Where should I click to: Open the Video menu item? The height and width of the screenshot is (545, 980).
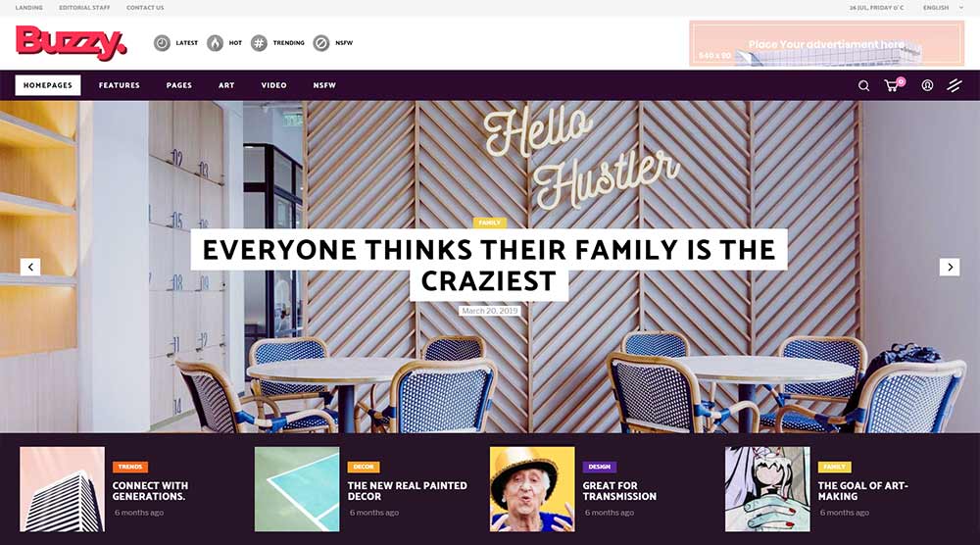click(x=273, y=85)
